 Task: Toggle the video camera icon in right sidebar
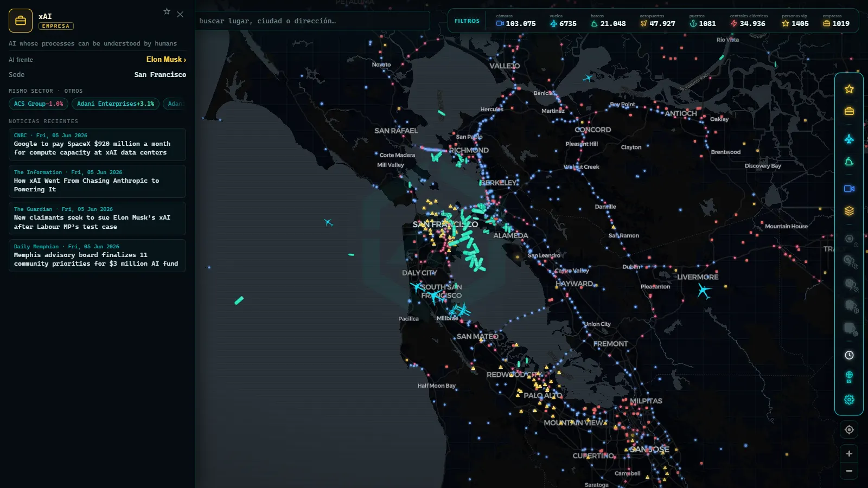pos(849,189)
